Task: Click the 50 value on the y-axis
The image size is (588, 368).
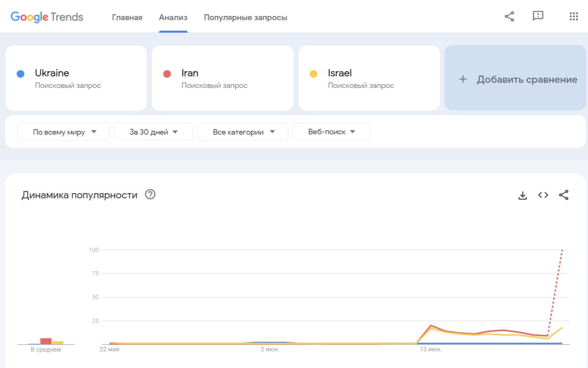Action: [95, 297]
